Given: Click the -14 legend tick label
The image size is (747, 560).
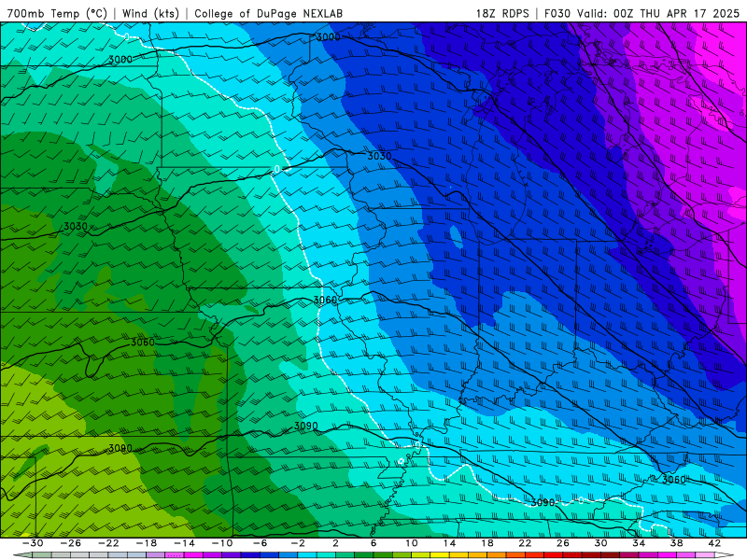Looking at the screenshot, I should pyautogui.click(x=184, y=543).
